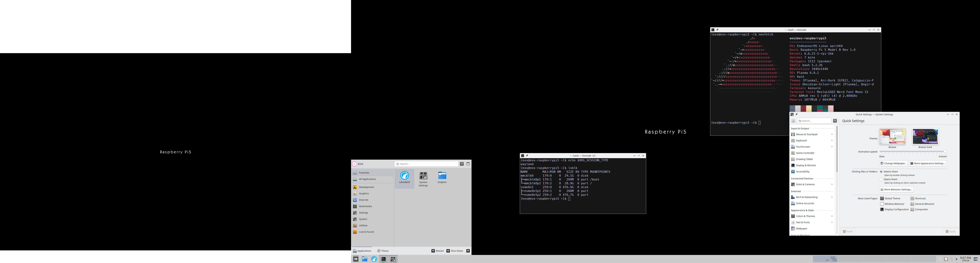980x263 pixels.
Task: Click More Appearance Settings... button
Action: coord(928,163)
